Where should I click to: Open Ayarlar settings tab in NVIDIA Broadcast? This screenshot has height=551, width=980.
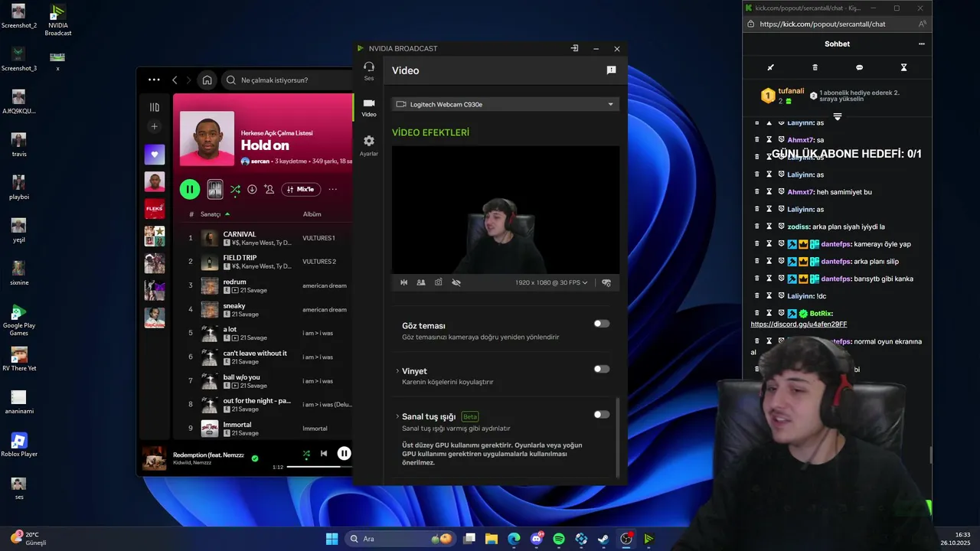click(369, 145)
